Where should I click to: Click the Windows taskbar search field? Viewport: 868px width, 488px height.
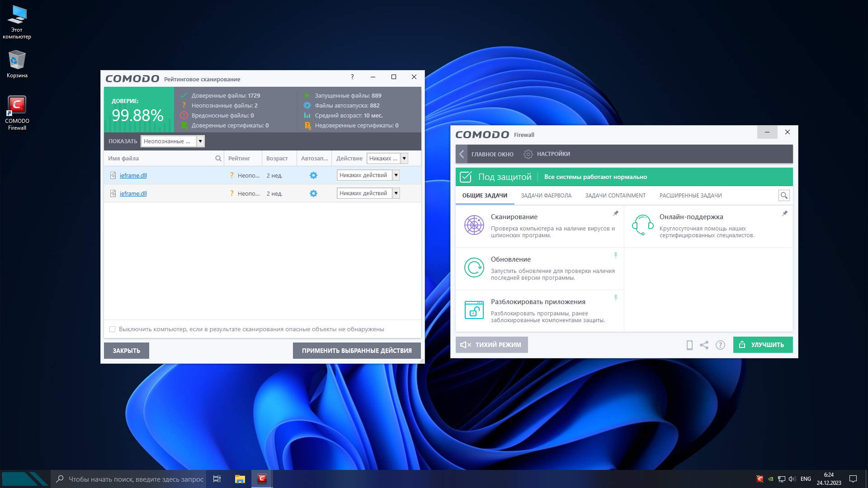pyautogui.click(x=136, y=479)
